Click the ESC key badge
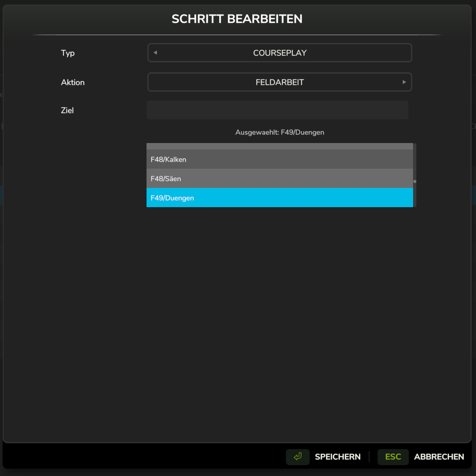Image resolution: width=476 pixels, height=476 pixels. click(393, 456)
